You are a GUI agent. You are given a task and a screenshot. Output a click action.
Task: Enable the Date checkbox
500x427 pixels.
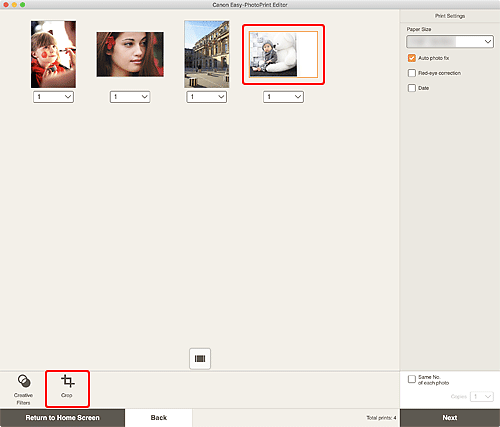412,88
